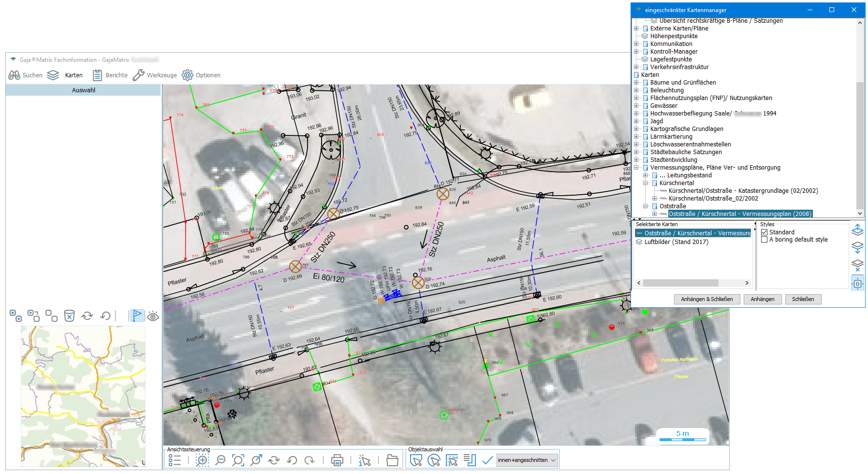The height and width of the screenshot is (474, 868).
Task: Click the printer icon below the map
Action: tap(337, 460)
